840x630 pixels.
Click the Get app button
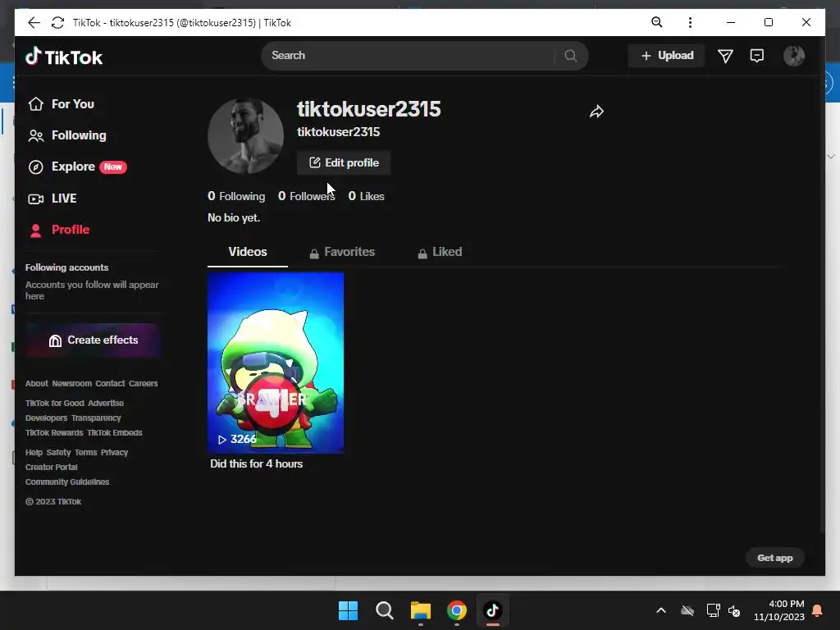[774, 558]
